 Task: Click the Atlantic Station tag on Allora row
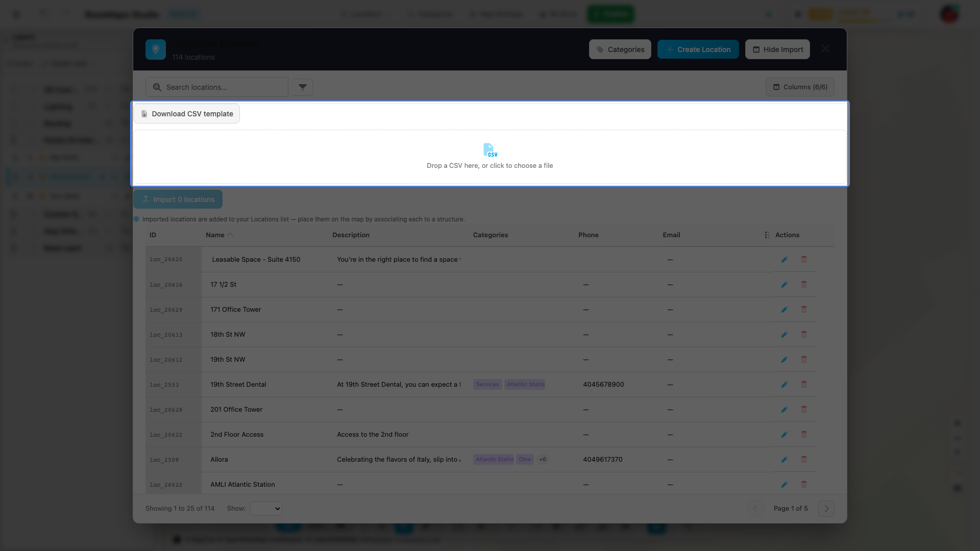[494, 460]
